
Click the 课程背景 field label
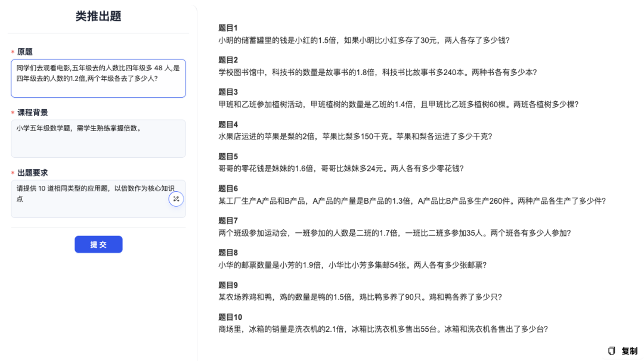(x=32, y=113)
